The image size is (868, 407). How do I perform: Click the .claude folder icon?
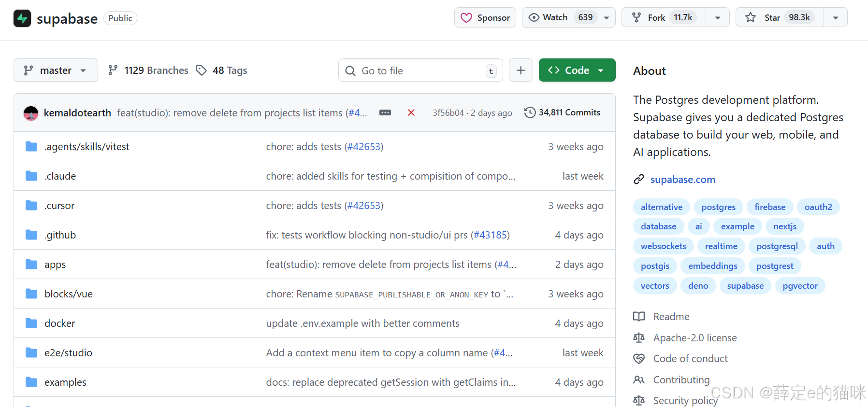click(x=31, y=176)
